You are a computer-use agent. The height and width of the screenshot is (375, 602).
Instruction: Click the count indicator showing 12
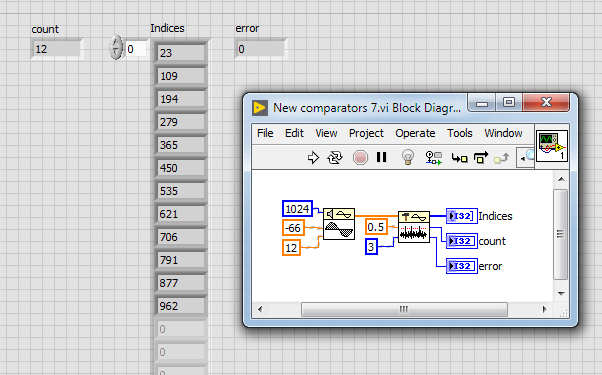(x=56, y=49)
